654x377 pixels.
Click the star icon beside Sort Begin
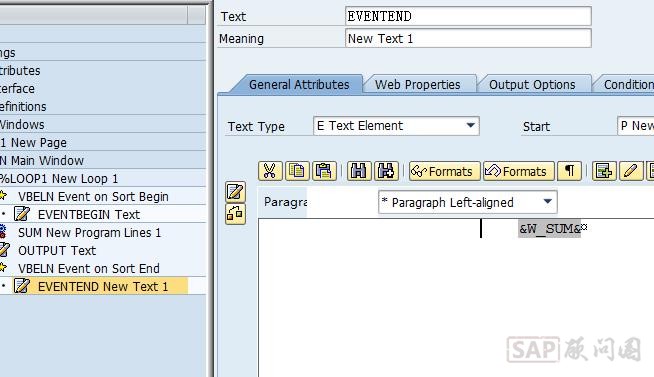[4, 196]
